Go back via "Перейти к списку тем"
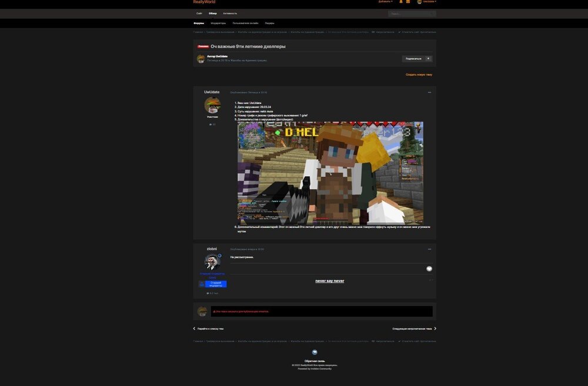588x386 pixels. (x=211, y=328)
